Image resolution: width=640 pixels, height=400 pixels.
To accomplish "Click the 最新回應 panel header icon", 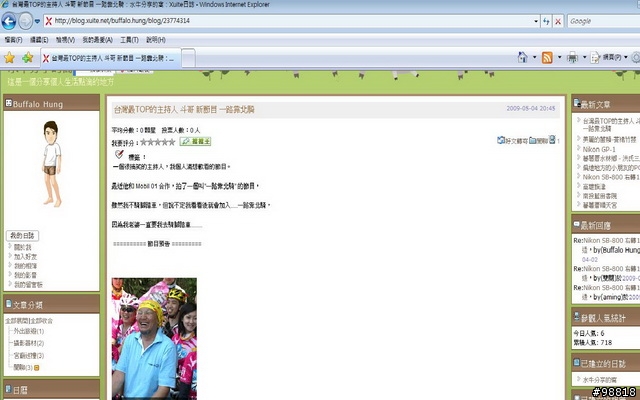I will [x=577, y=224].
